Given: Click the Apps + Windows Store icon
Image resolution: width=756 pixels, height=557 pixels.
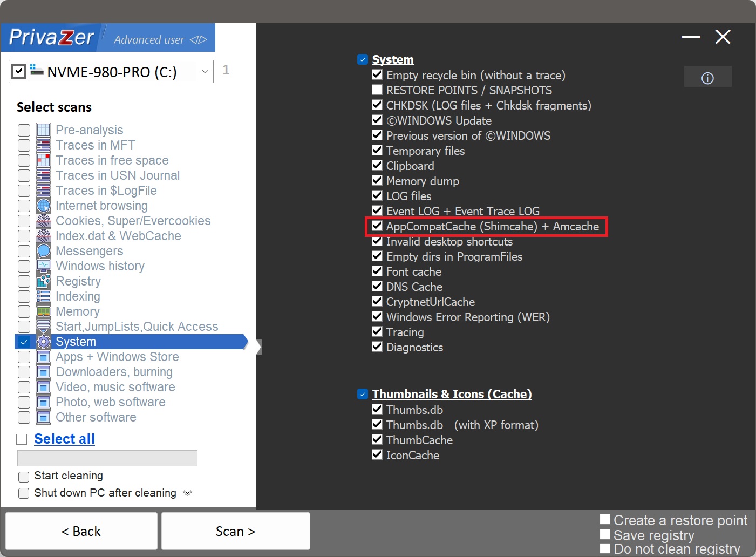Looking at the screenshot, I should [44, 357].
